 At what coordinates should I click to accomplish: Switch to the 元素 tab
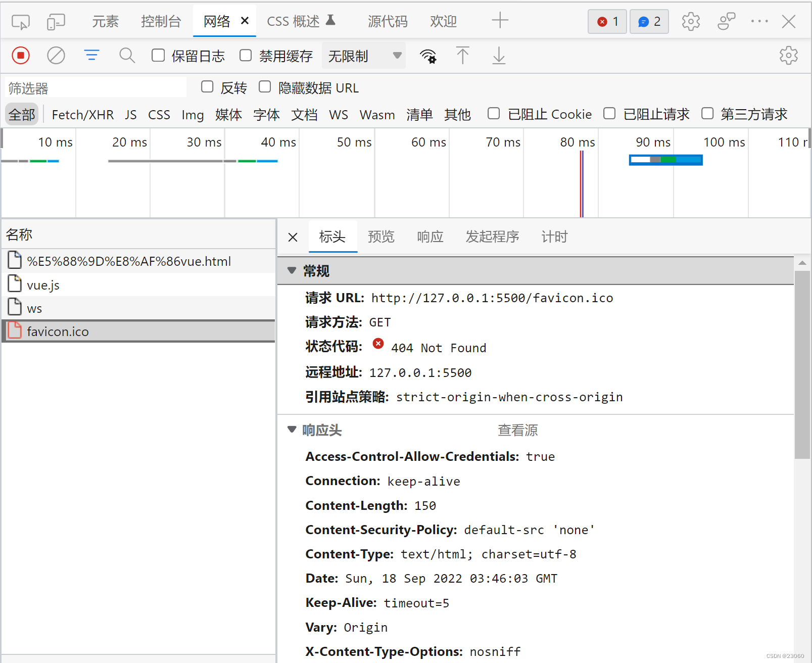click(x=105, y=21)
